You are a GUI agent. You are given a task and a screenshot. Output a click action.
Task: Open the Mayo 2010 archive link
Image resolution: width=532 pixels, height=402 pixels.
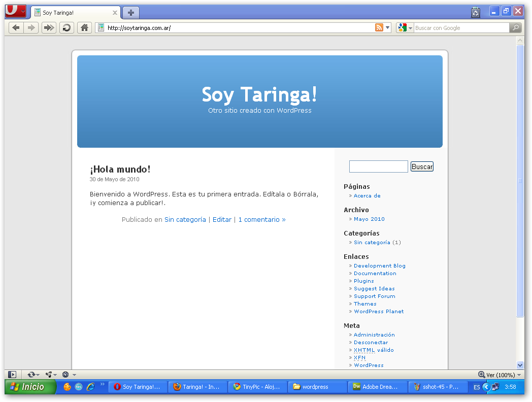(x=369, y=219)
